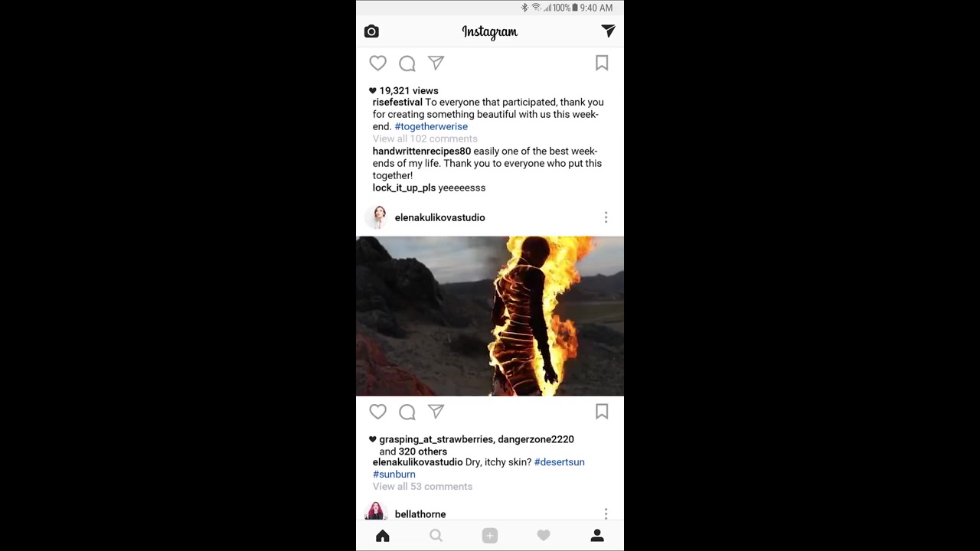Like the risefestival post with heart icon
This screenshot has width=980, height=551.
(x=378, y=64)
